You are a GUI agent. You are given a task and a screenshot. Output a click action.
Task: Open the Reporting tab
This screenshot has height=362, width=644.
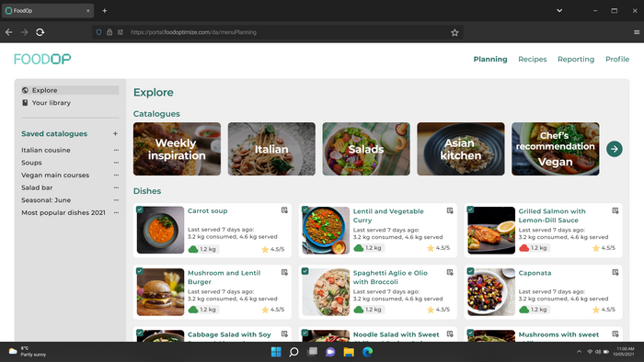point(576,59)
